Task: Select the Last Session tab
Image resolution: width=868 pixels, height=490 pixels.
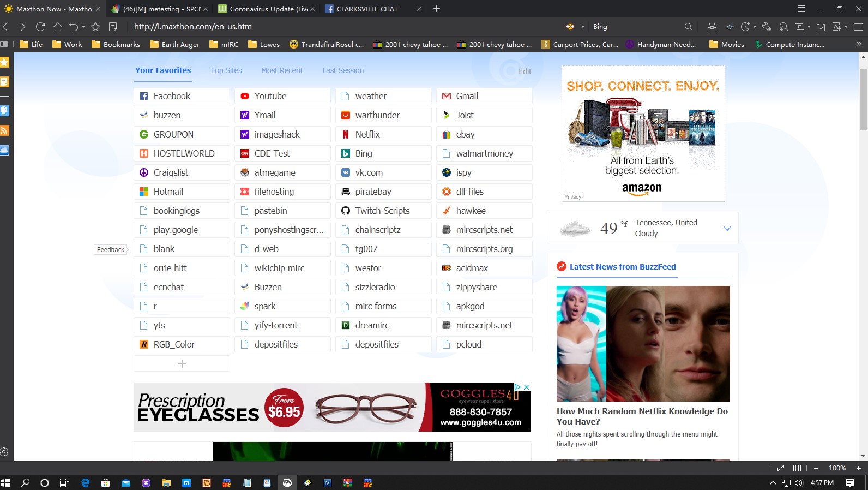Action: click(x=343, y=70)
